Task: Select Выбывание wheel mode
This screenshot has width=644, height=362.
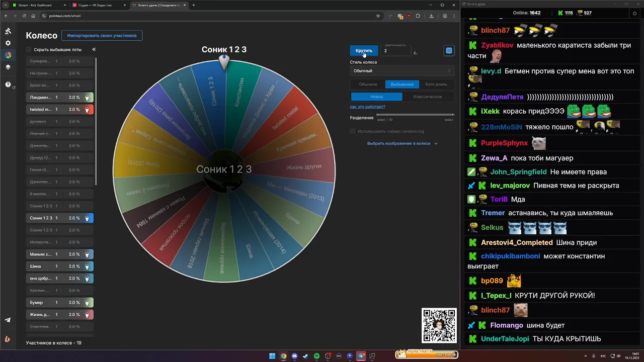Action: coord(402,84)
